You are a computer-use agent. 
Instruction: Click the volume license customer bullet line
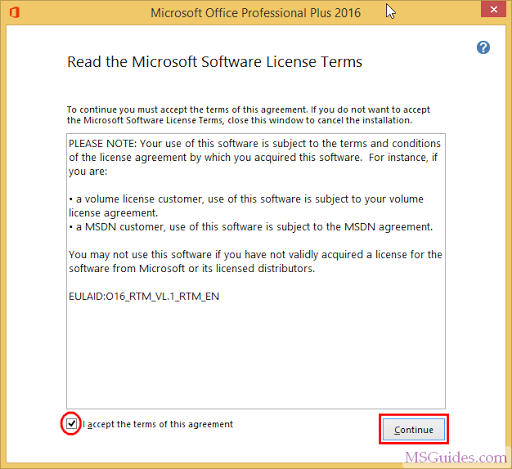pyautogui.click(x=246, y=199)
